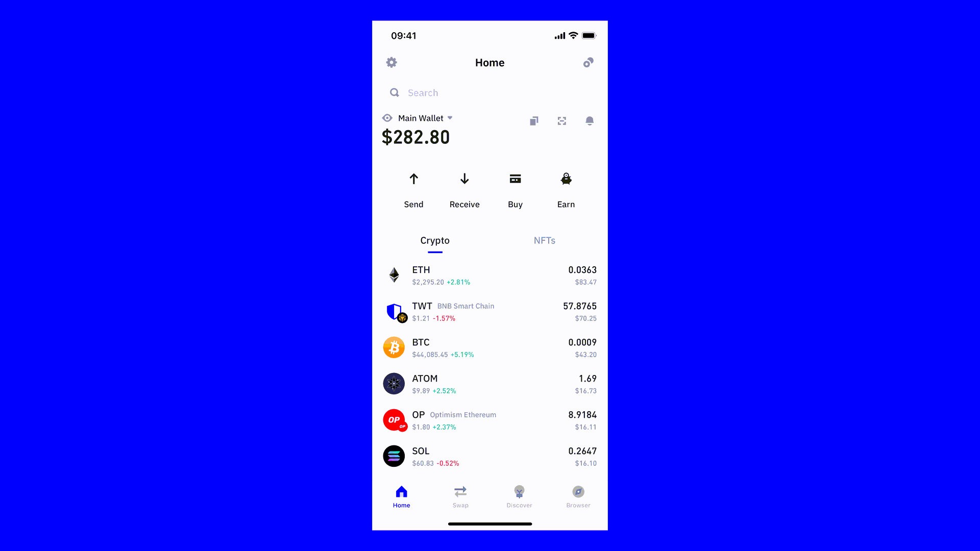Viewport: 980px width, 551px height.
Task: Toggle the wallet balance visibility eye icon
Action: click(387, 118)
